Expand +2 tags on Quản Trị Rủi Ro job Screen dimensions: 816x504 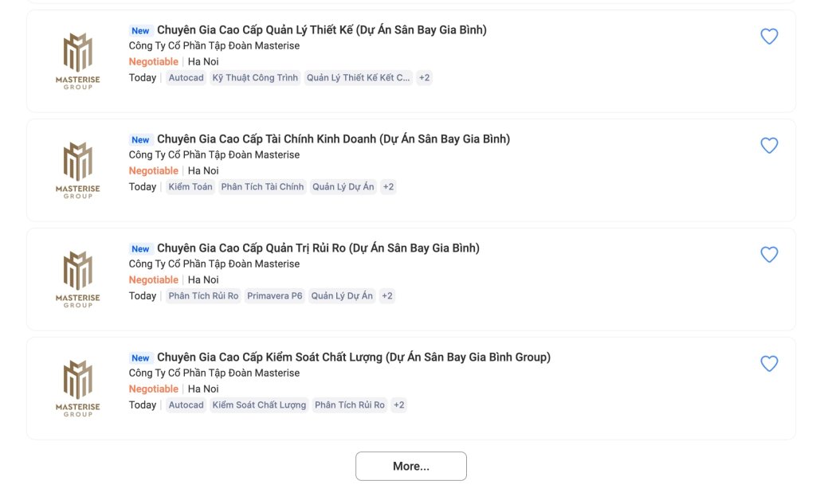pyautogui.click(x=386, y=296)
